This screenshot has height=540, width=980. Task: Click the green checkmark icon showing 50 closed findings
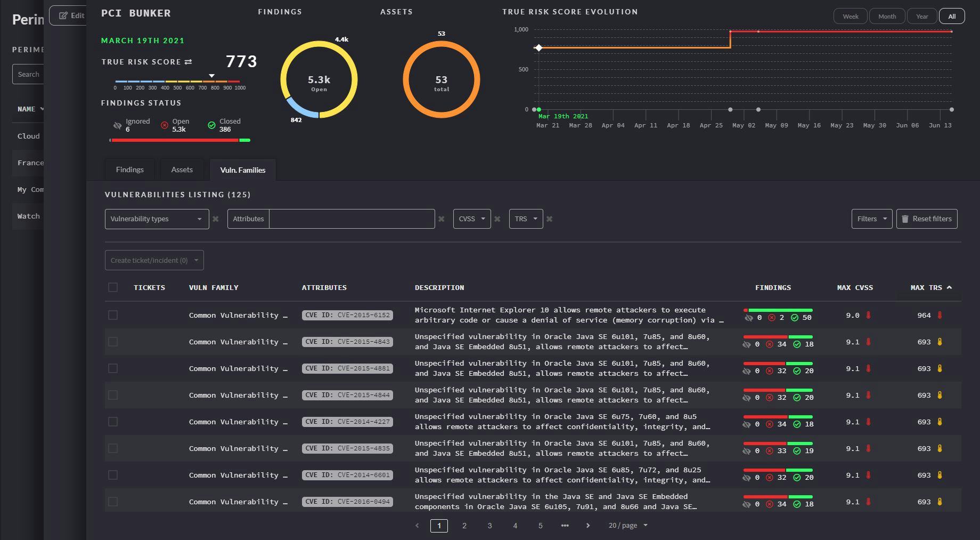[795, 317]
